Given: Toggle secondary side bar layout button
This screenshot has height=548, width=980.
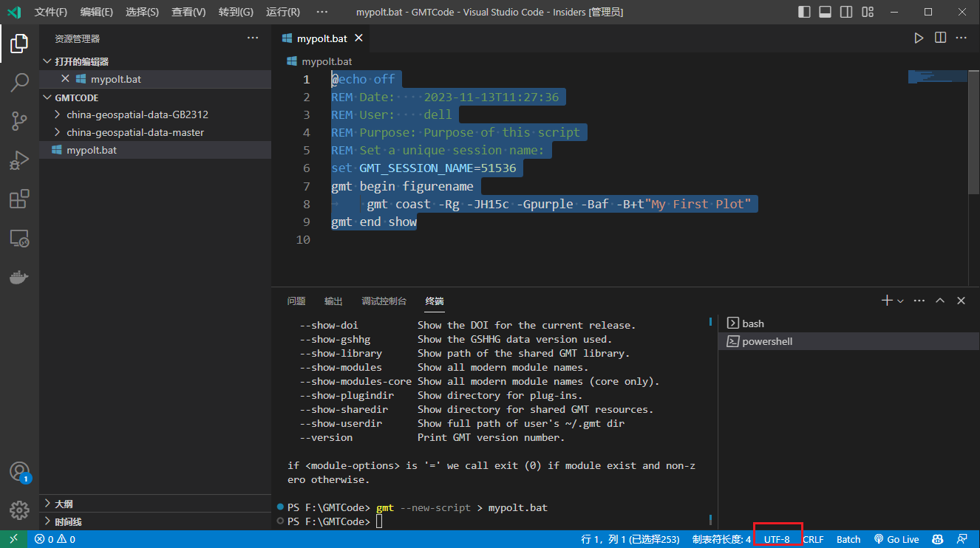Looking at the screenshot, I should coord(846,12).
